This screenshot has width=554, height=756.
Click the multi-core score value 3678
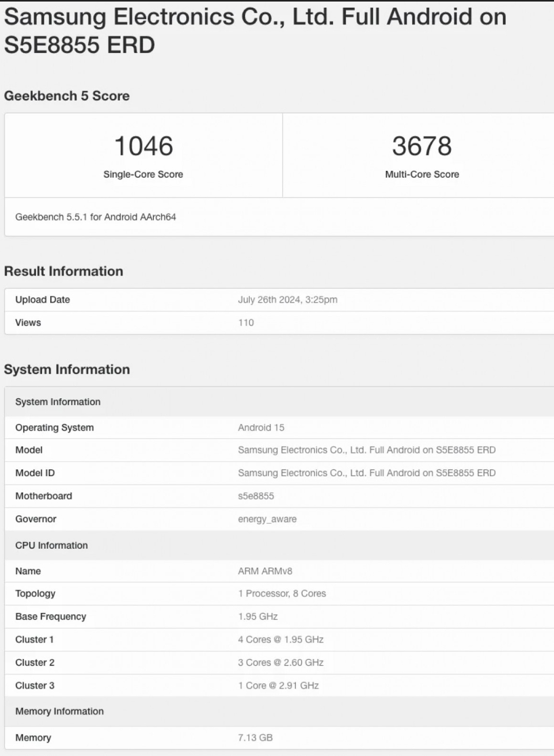[422, 146]
